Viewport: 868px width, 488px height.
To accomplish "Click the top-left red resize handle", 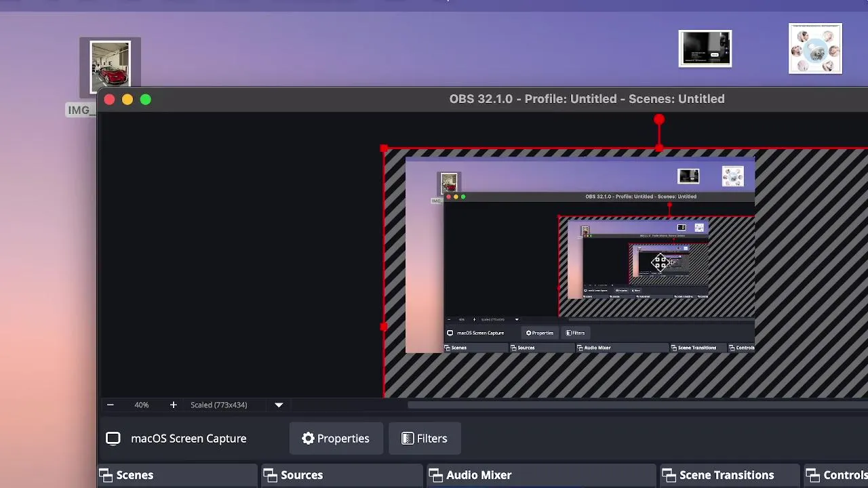I will [384, 148].
